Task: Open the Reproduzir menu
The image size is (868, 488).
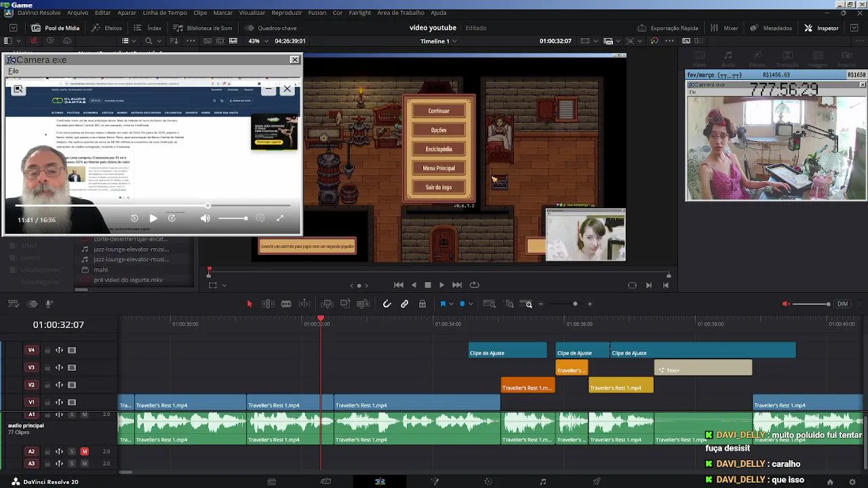Action: click(287, 13)
